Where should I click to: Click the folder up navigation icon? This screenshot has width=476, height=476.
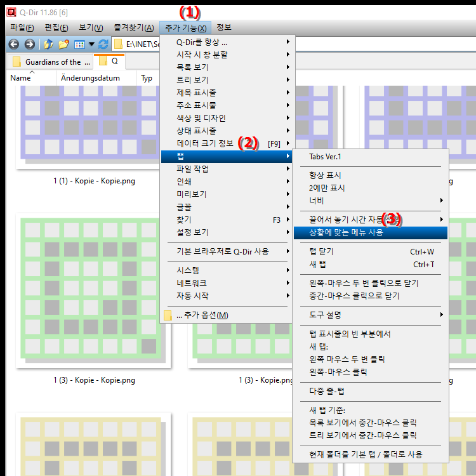tap(48, 44)
